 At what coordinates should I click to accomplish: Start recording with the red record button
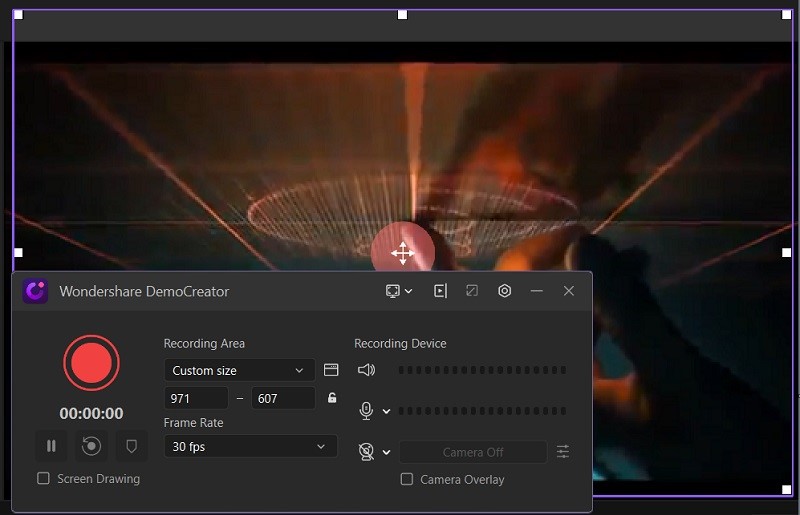click(x=91, y=363)
